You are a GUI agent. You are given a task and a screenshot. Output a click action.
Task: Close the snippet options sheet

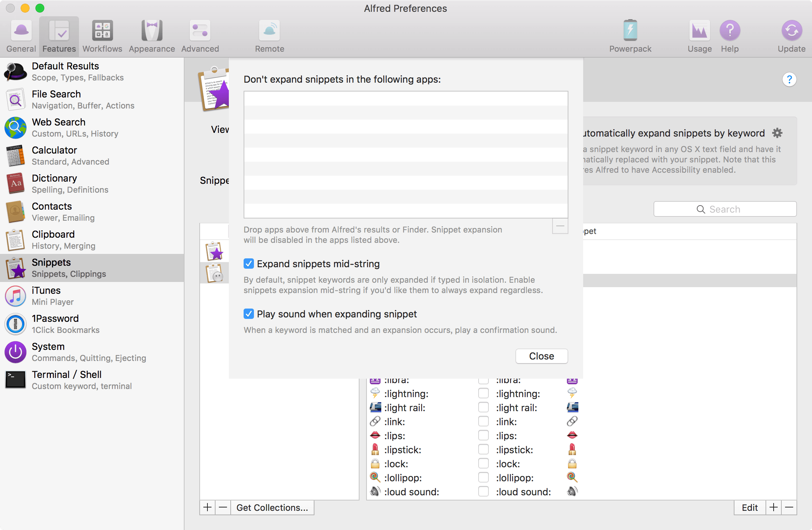click(x=541, y=356)
